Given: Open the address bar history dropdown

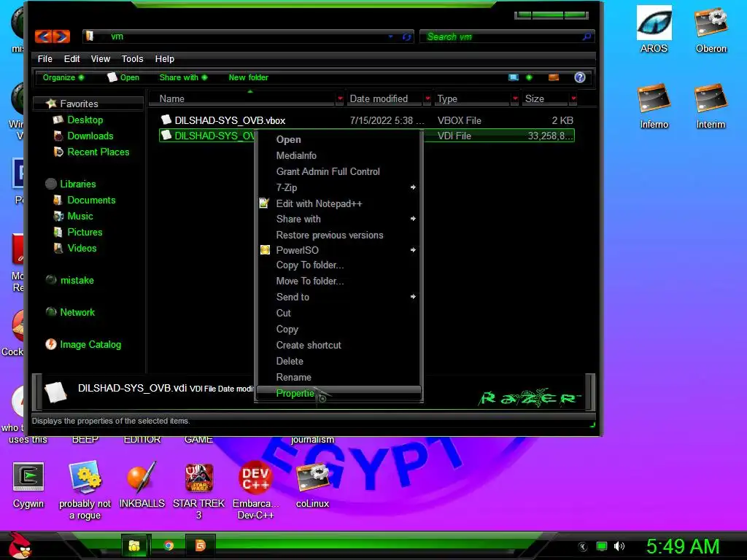Looking at the screenshot, I should click(391, 36).
